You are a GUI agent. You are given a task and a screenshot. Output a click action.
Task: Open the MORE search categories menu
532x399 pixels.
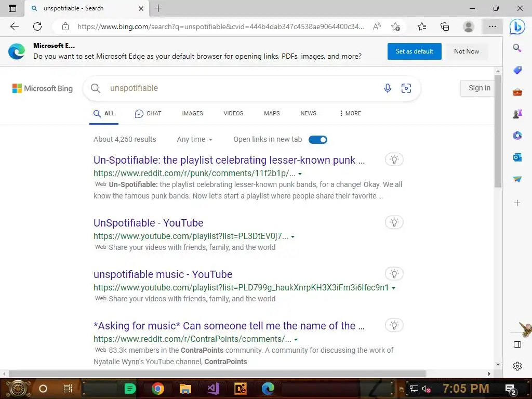tap(350, 113)
